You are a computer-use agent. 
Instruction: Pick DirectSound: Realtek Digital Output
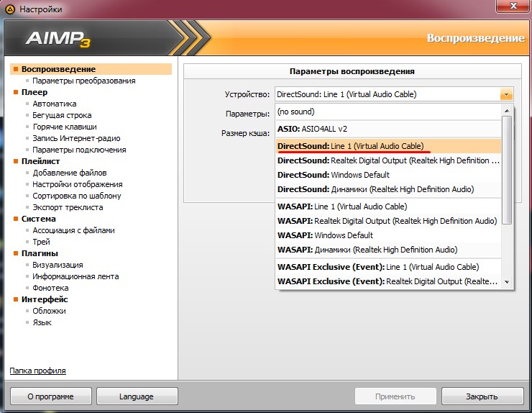[388, 160]
